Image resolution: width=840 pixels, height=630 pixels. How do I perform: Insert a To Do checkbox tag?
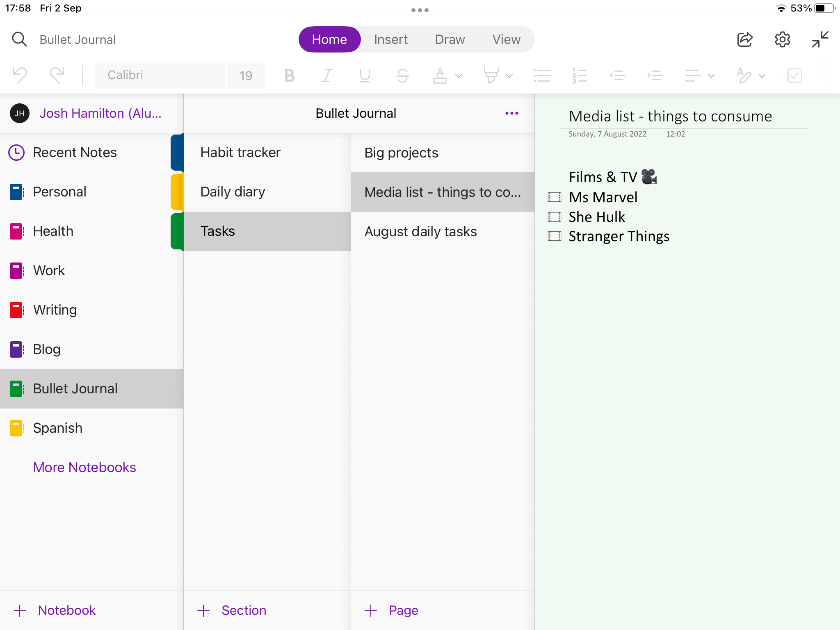[x=794, y=75]
